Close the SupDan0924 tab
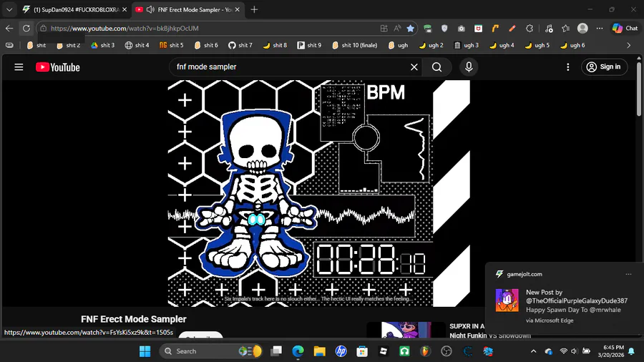This screenshot has width=644, height=362. [x=125, y=9]
